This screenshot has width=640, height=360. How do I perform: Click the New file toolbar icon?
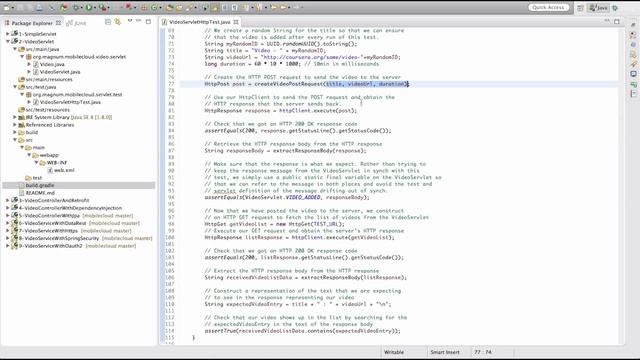point(7,7)
